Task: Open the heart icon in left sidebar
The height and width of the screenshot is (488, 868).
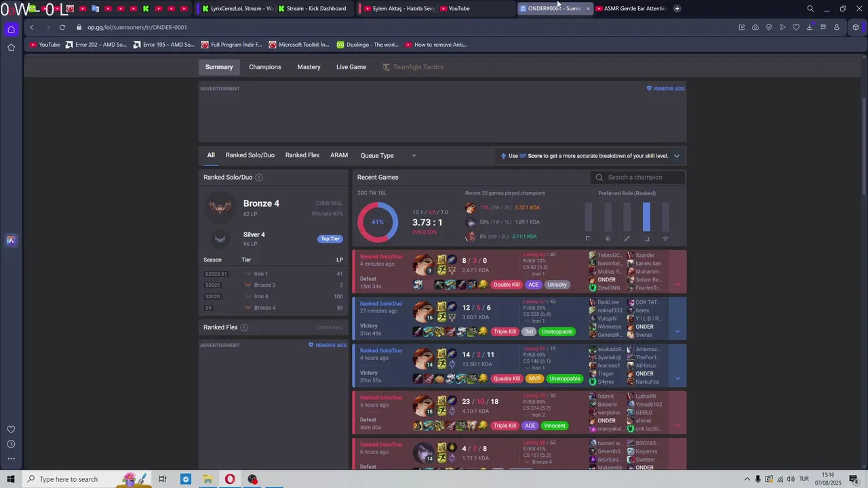Action: coord(11,430)
